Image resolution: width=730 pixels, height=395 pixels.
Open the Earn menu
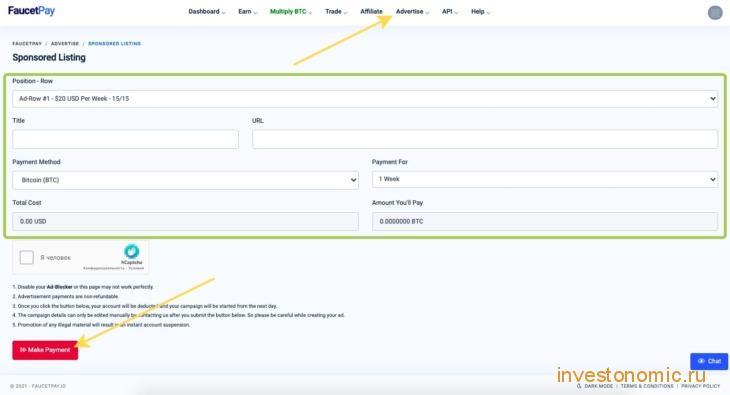point(247,12)
